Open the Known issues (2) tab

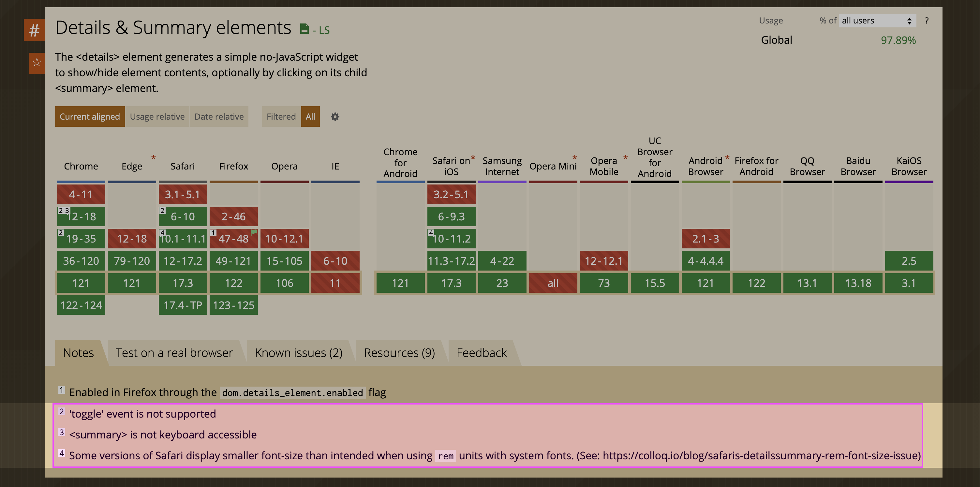pos(299,353)
